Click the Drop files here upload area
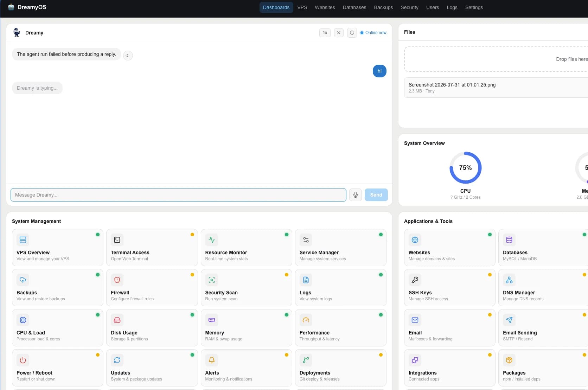Image resolution: width=588 pixels, height=390 pixels. (496, 59)
